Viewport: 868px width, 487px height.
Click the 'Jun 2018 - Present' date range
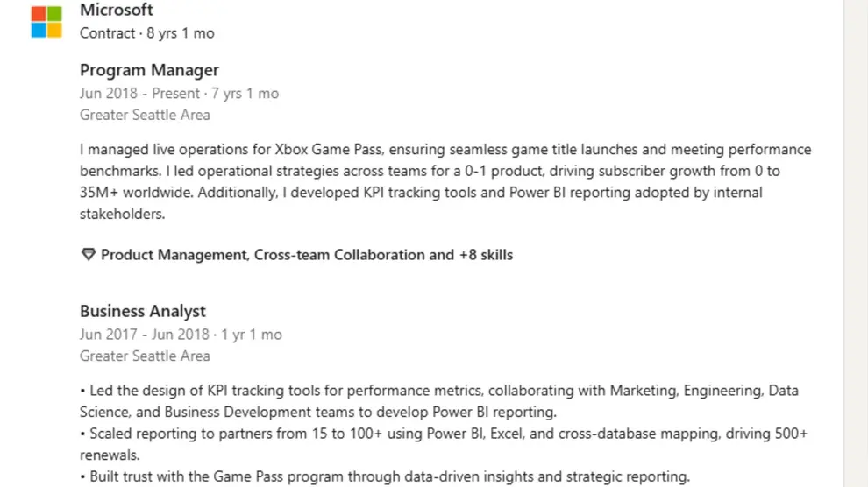139,93
